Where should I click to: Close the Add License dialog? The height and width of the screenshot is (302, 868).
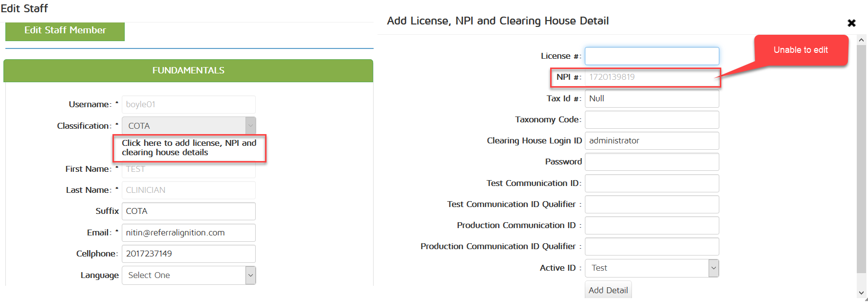pos(851,23)
